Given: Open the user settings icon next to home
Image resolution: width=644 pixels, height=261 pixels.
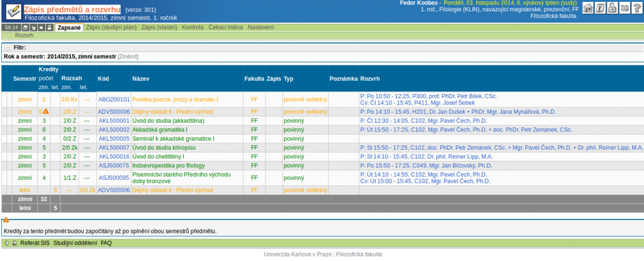Looking at the screenshot, I should coord(599,8).
